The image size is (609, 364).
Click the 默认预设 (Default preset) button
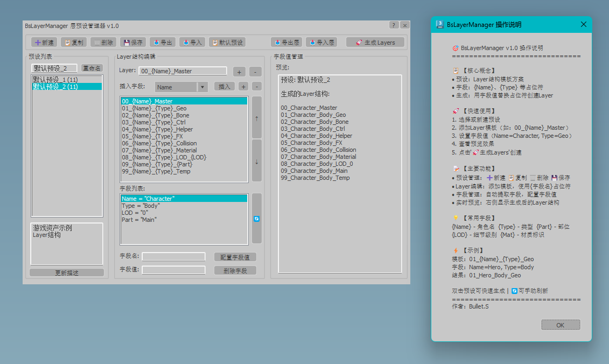228,43
